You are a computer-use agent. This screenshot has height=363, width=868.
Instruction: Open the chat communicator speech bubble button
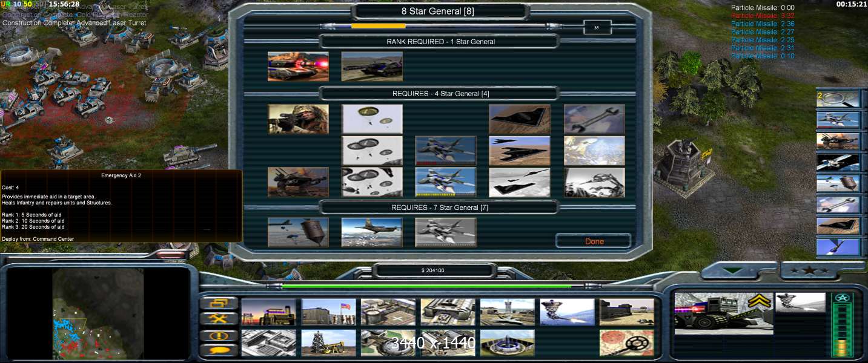217,350
